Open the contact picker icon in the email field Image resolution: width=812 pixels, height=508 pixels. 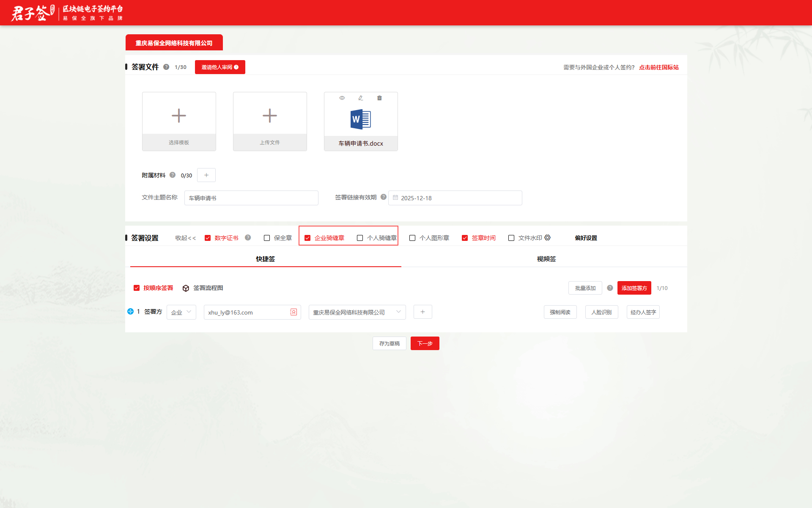(294, 312)
